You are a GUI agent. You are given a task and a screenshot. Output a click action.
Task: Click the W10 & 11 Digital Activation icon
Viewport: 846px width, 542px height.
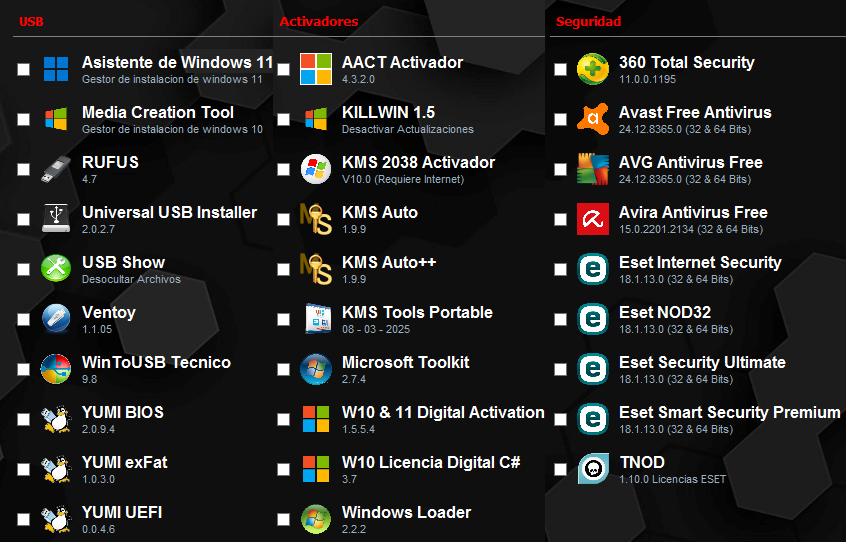(316, 419)
